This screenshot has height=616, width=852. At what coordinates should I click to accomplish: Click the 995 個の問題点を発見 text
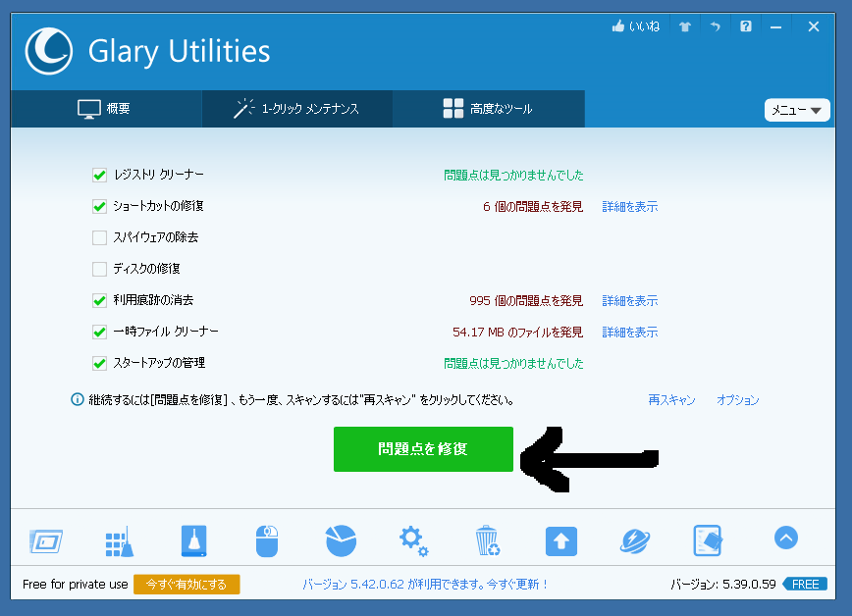pyautogui.click(x=526, y=301)
